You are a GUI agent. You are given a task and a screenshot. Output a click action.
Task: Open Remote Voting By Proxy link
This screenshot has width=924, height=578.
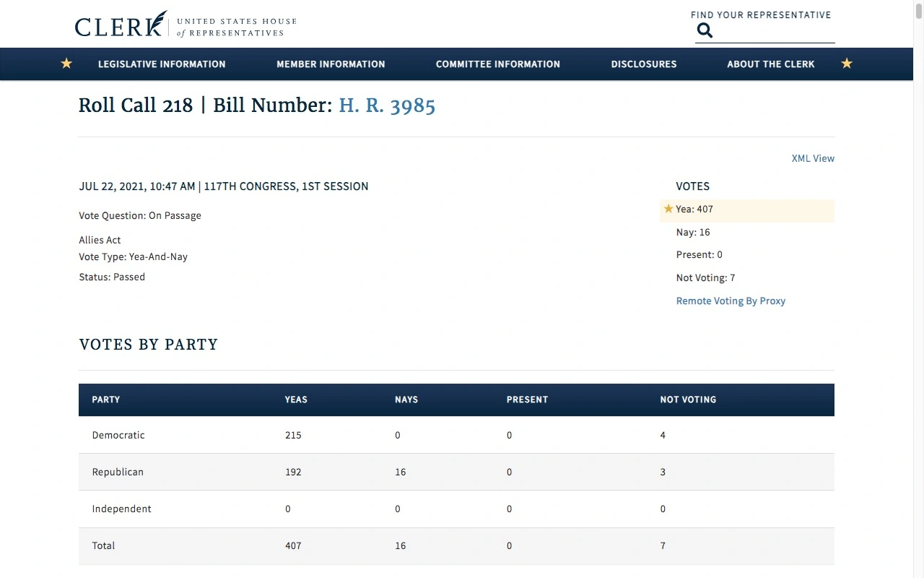tap(731, 301)
